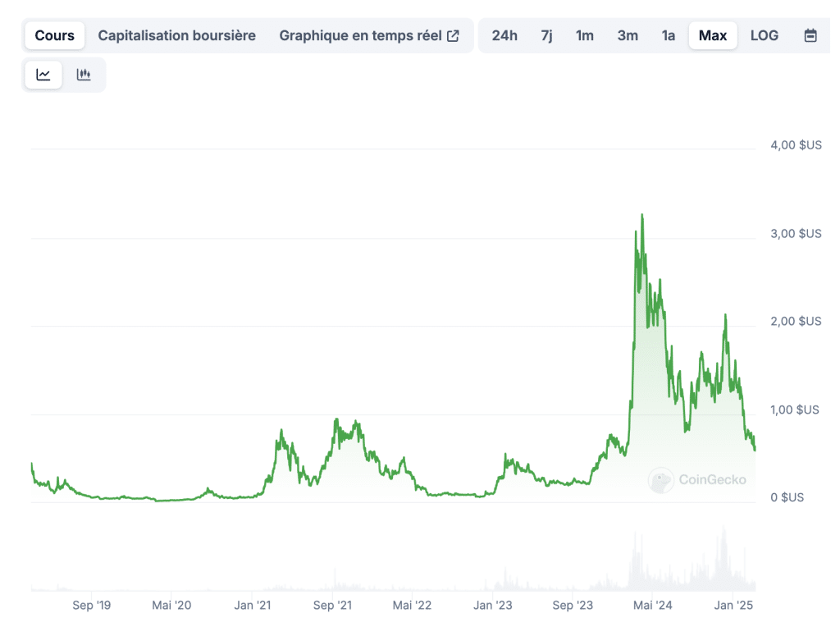Select the Cours tab
Screen dimensions: 840x627
[55, 35]
